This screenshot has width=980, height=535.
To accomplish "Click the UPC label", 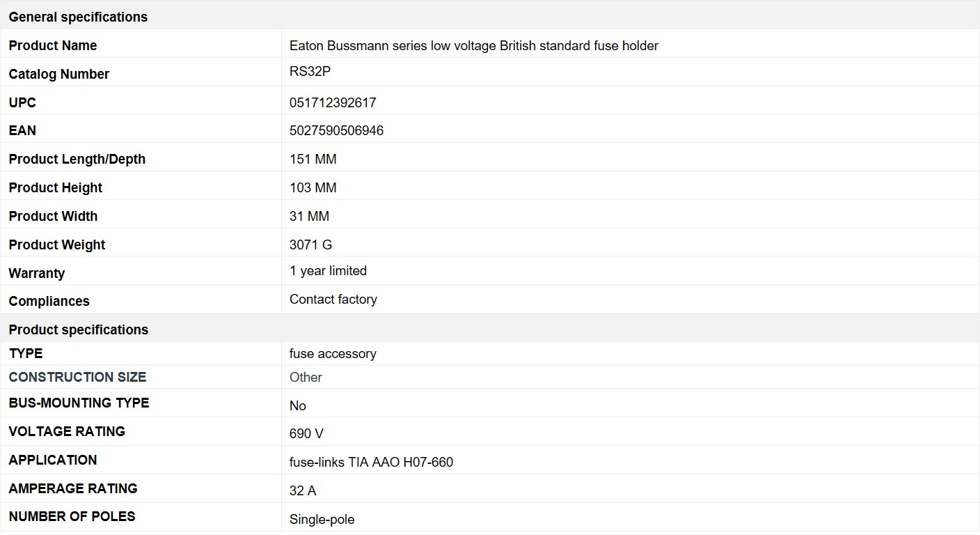I will [22, 102].
